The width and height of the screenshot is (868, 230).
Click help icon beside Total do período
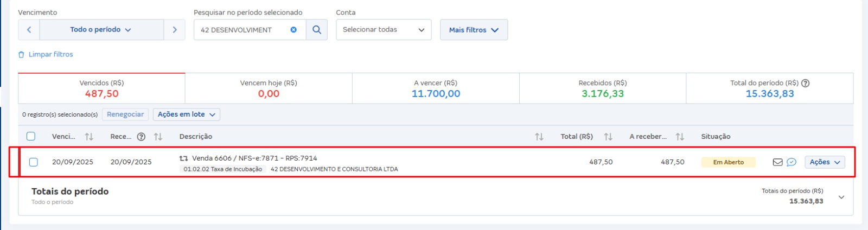806,83
